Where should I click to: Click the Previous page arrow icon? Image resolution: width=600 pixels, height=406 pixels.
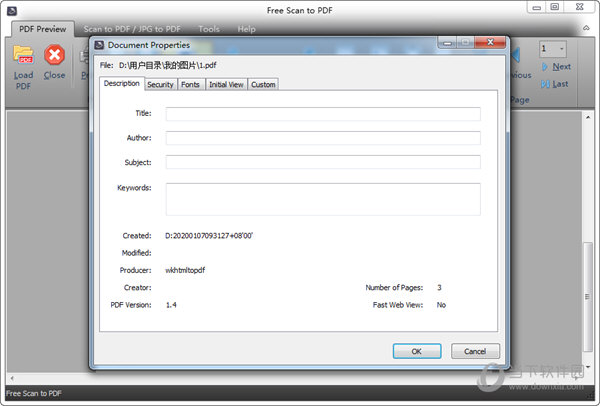coord(516,55)
